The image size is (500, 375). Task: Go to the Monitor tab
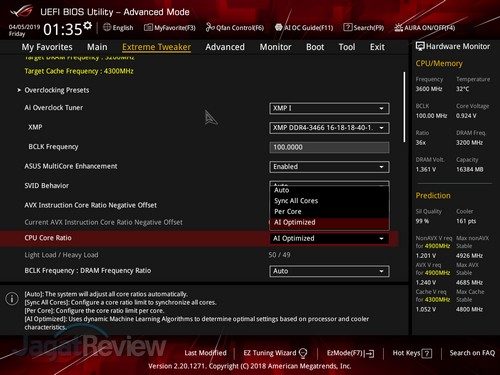click(x=275, y=47)
